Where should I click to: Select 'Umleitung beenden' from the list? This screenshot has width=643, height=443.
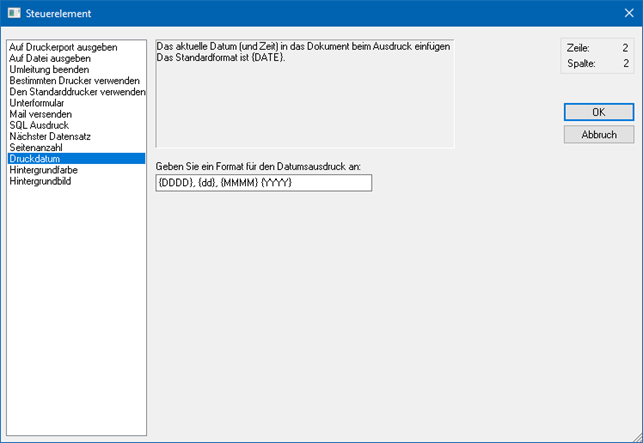[48, 69]
